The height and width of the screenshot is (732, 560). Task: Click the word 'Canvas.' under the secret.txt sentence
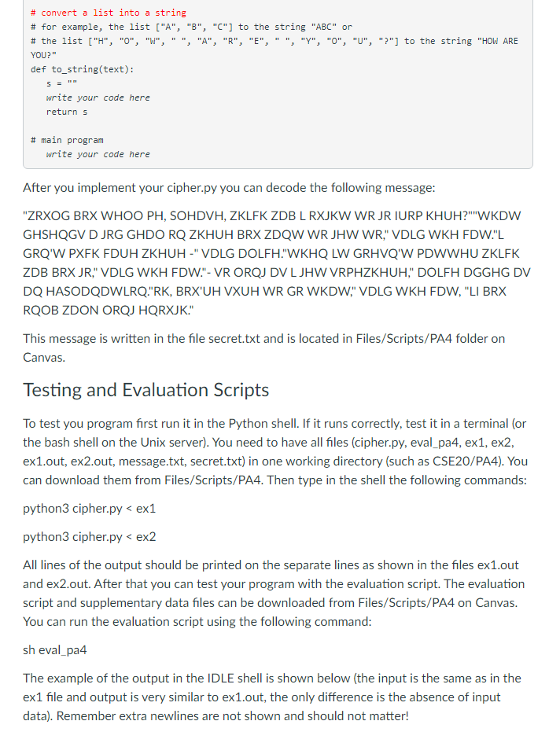pos(44,358)
